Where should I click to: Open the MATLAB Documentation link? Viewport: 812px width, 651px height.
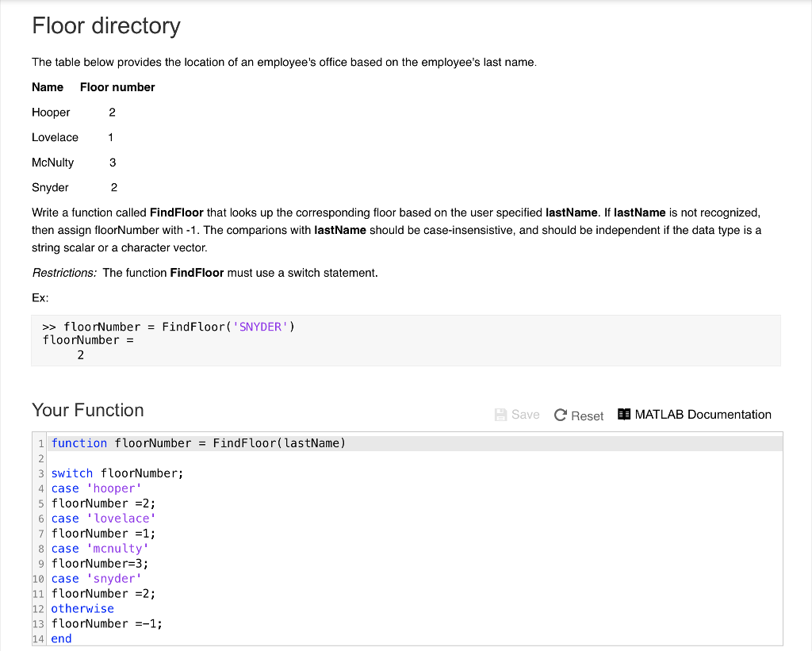click(x=703, y=415)
